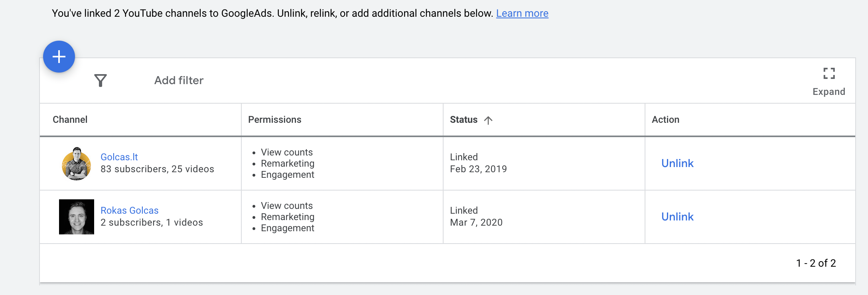Click the Rokas Golcas channel avatar
This screenshot has height=295, width=868.
coord(77,217)
